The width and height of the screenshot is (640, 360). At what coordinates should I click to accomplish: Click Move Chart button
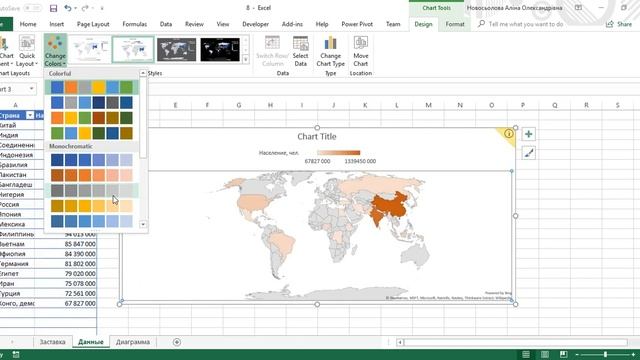(361, 51)
